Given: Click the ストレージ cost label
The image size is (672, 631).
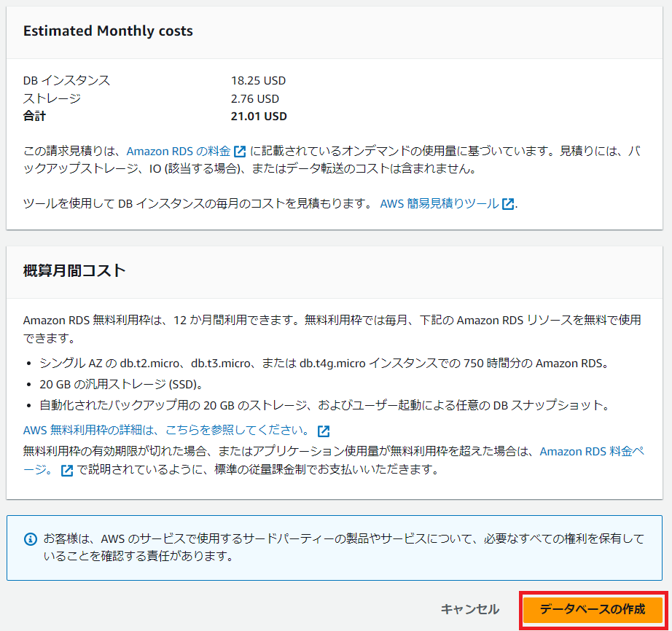Looking at the screenshot, I should point(52,99).
